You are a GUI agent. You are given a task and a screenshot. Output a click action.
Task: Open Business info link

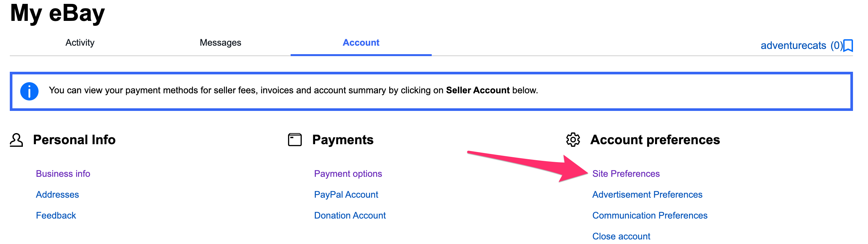63,174
